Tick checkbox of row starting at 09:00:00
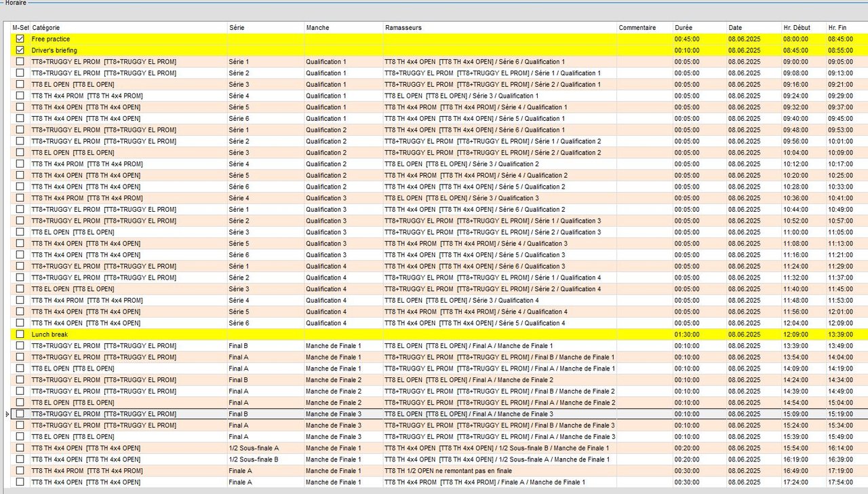The height and width of the screenshot is (494, 868). point(20,62)
